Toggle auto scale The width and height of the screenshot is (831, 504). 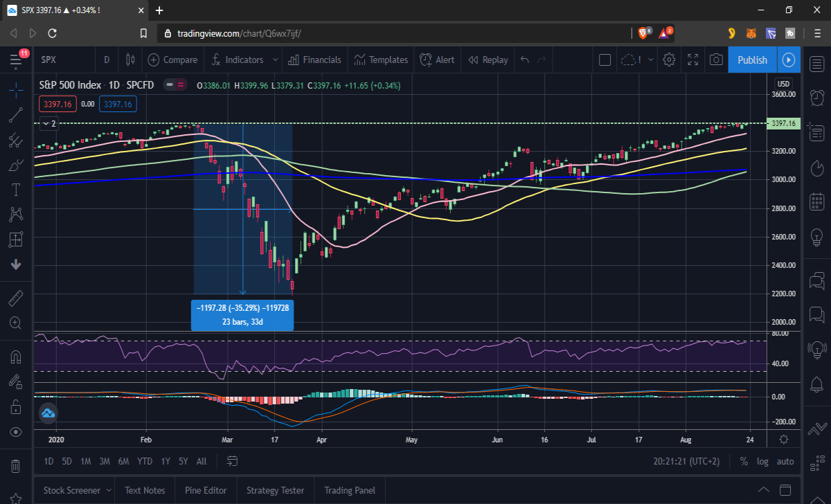click(x=785, y=461)
